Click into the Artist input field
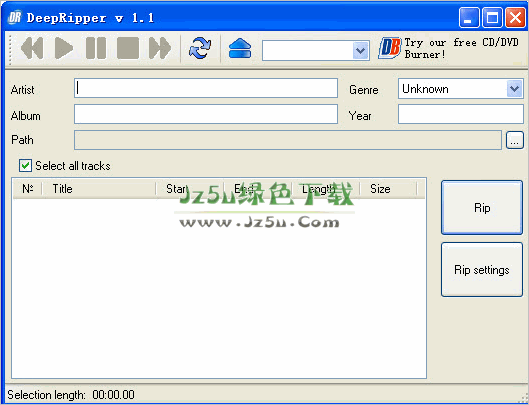 (x=206, y=88)
